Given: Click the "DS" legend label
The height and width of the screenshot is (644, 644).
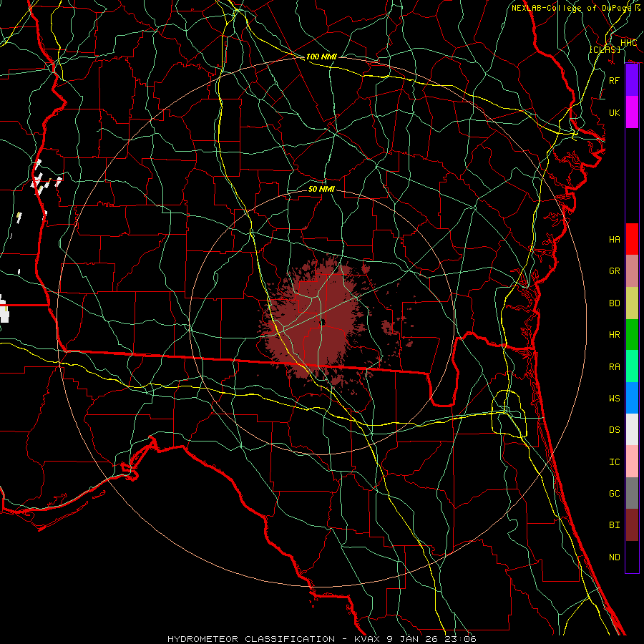Looking at the screenshot, I should (x=615, y=430).
